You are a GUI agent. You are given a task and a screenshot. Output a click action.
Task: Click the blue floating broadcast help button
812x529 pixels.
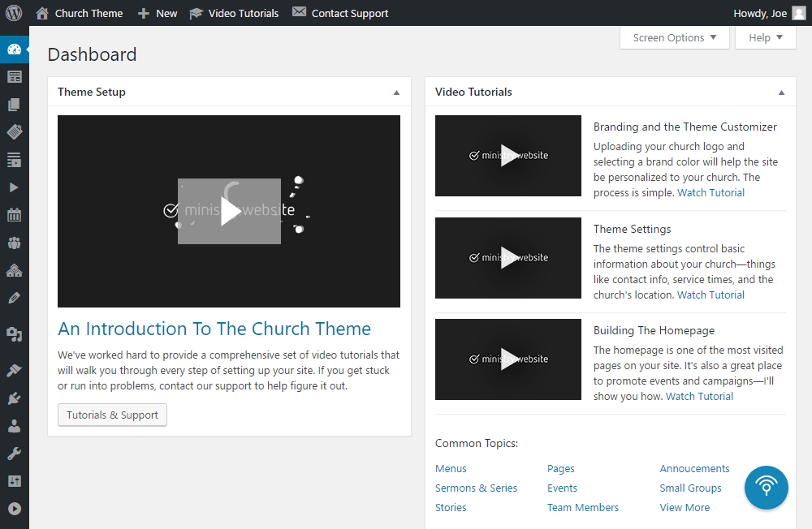pos(766,487)
